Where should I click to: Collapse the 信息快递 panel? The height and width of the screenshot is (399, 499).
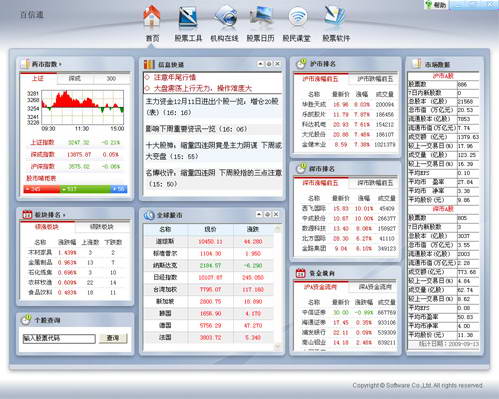260,64
